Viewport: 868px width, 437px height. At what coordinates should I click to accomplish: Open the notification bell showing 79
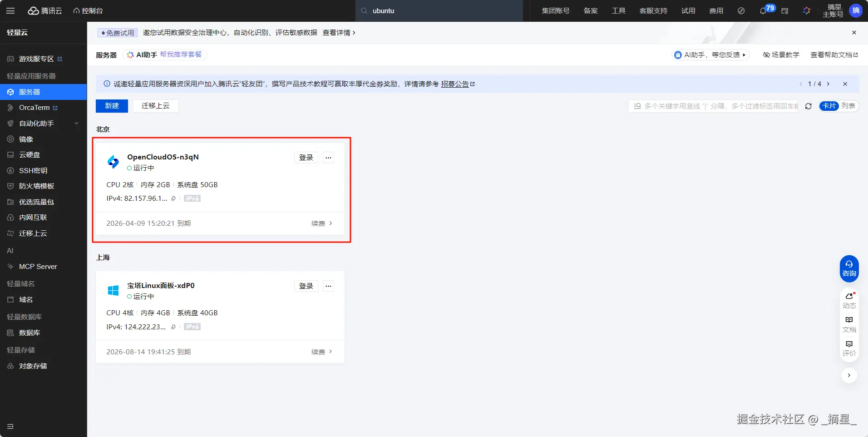(x=763, y=11)
